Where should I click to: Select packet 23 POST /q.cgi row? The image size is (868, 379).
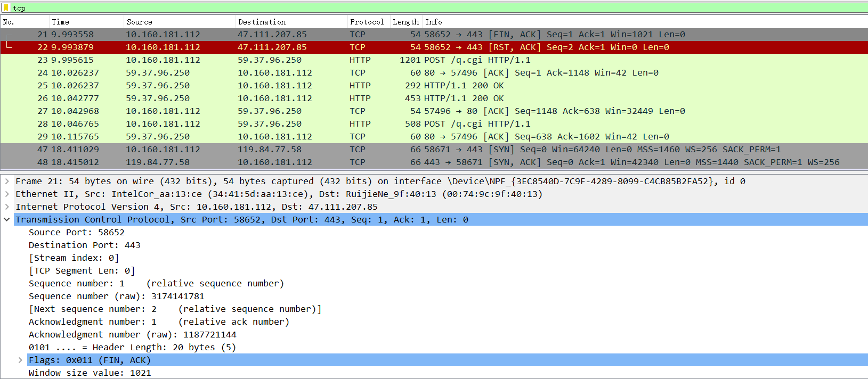(x=434, y=60)
